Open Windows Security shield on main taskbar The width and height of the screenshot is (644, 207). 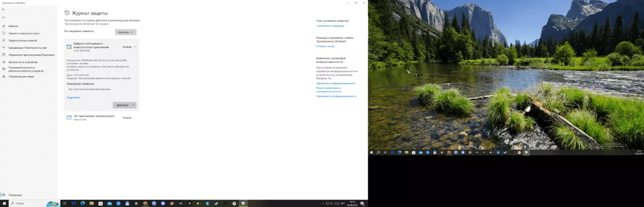pos(244,203)
